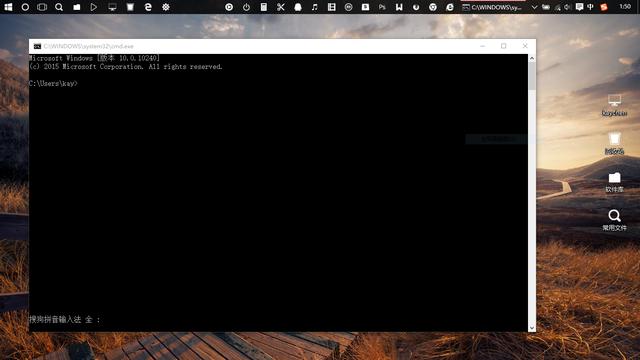Toggle the 中 input language indicator
The height and width of the screenshot is (360, 640).
click(590, 7)
